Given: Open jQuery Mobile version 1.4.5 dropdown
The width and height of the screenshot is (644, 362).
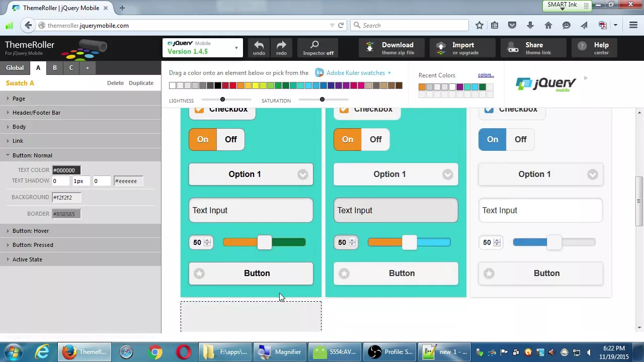Looking at the screenshot, I should pyautogui.click(x=203, y=48).
